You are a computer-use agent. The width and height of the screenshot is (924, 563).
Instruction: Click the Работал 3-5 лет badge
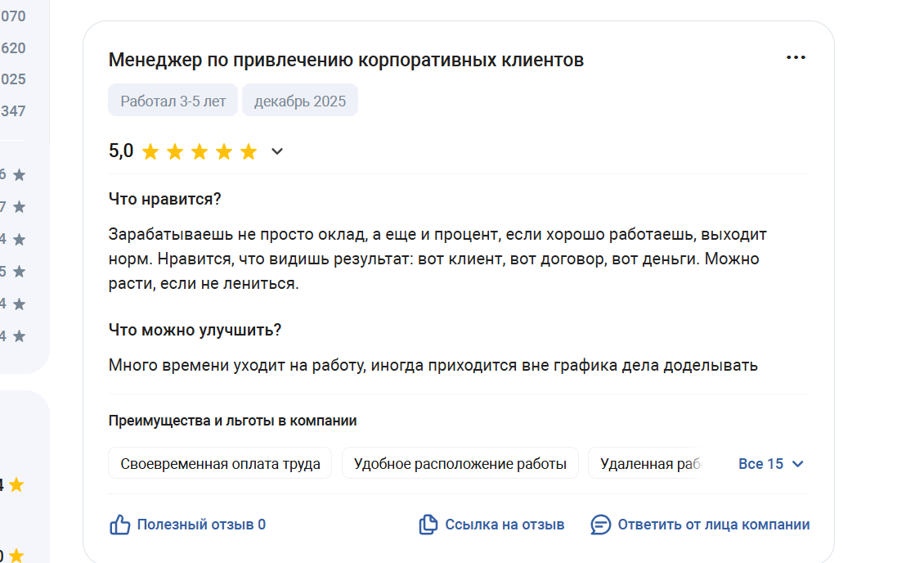click(x=173, y=101)
